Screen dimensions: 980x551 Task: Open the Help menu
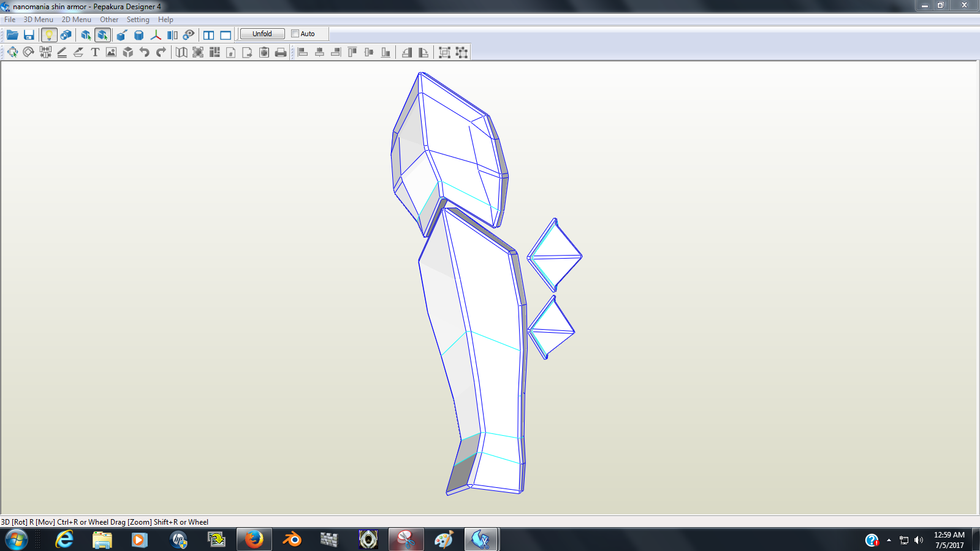point(165,20)
